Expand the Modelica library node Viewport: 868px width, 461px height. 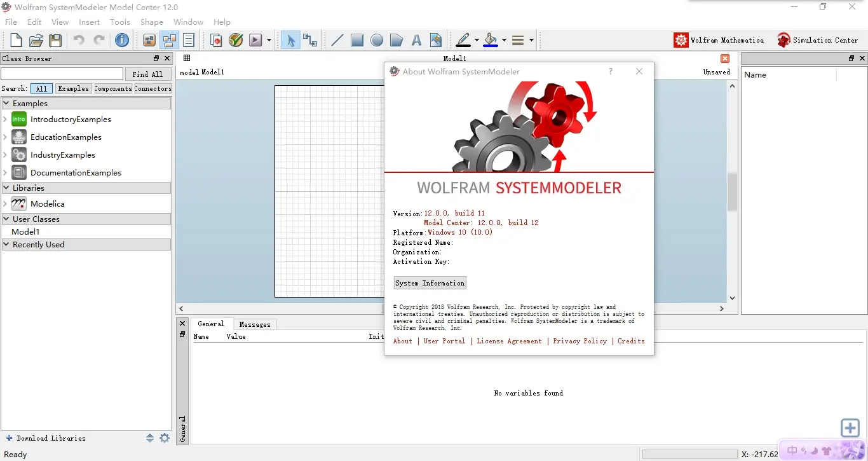5,203
